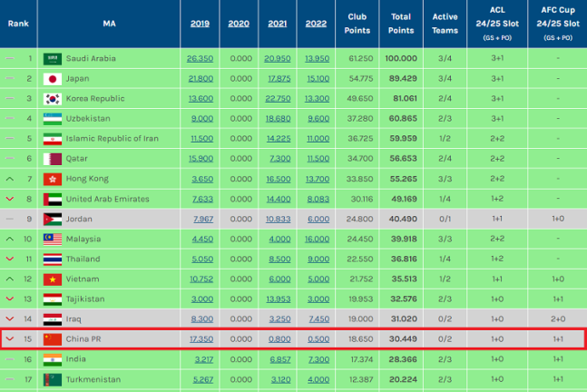Viewport: 587px width, 392px height.
Task: Click the Active Teams column header
Action: pos(445,24)
